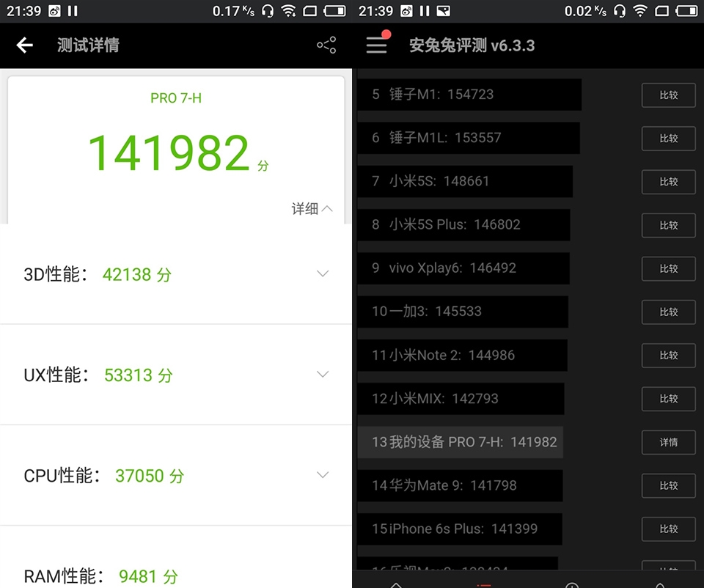
Task: Compare with 华为Mate 9 using 比较 button
Action: click(x=669, y=485)
